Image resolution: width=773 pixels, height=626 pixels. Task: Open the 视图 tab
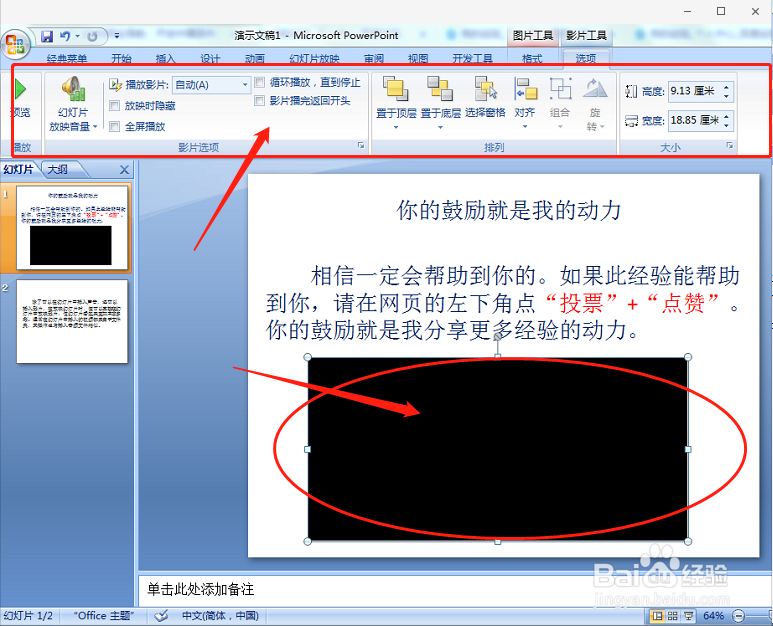click(x=418, y=59)
